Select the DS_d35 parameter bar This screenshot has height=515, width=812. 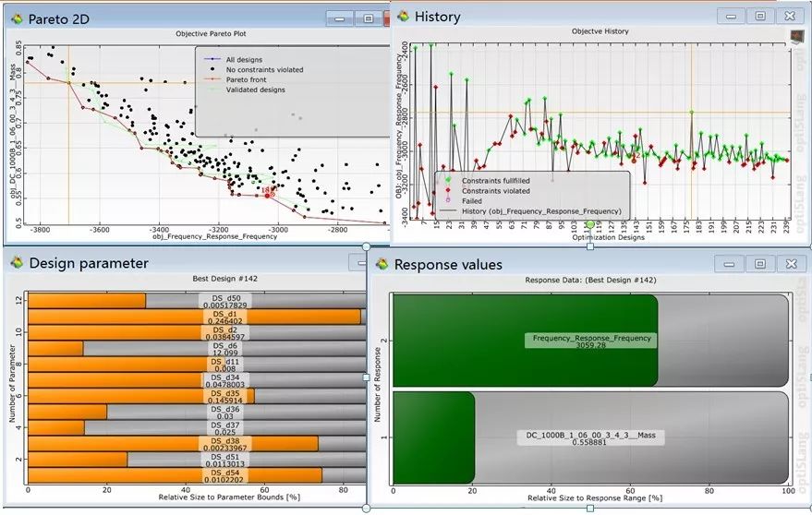(x=197, y=397)
